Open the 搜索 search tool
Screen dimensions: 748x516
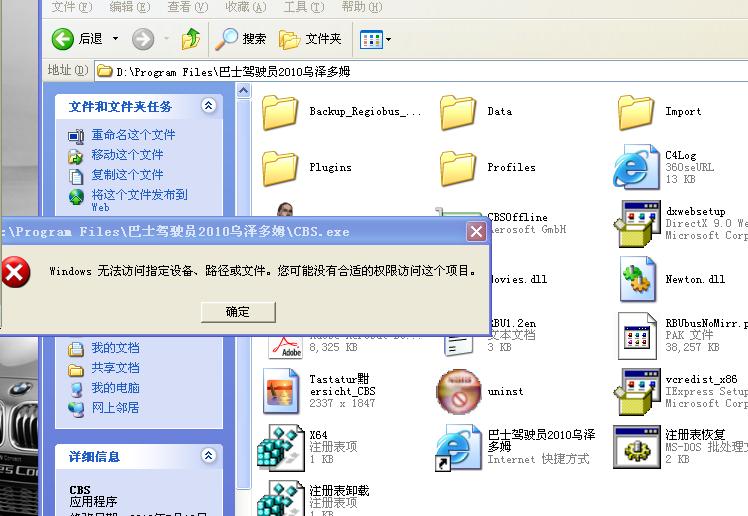tap(241, 39)
